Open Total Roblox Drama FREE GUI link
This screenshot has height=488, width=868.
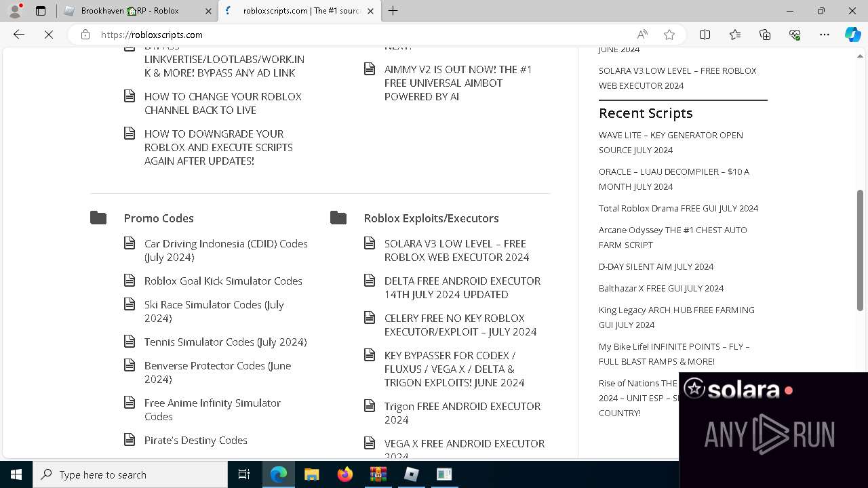click(678, 208)
